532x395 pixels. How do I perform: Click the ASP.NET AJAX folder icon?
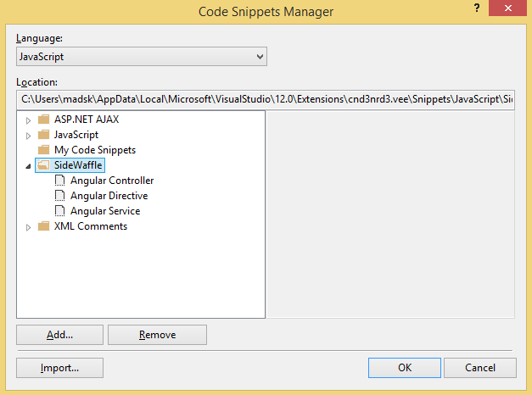tap(44, 120)
